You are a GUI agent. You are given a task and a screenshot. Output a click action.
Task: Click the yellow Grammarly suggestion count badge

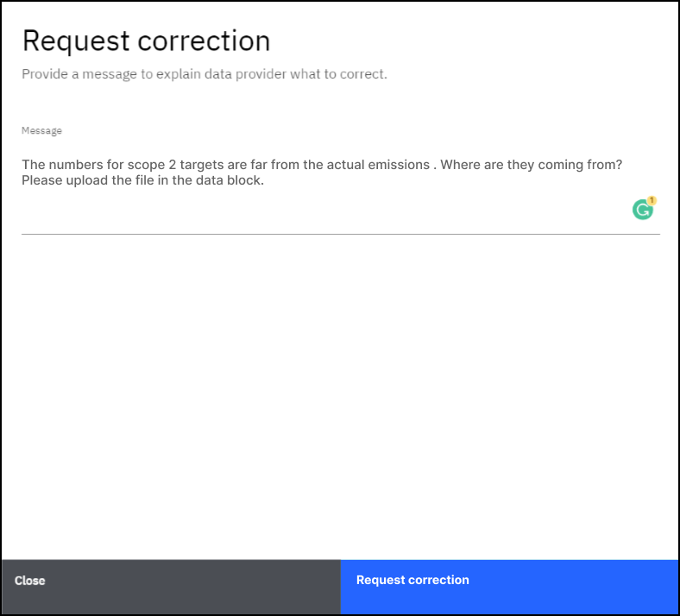click(x=652, y=200)
